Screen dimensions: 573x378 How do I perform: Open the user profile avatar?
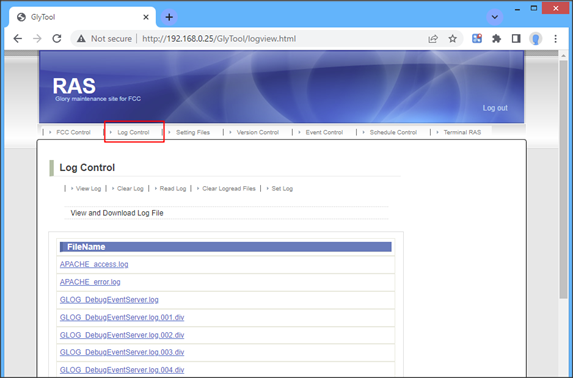[x=536, y=38]
